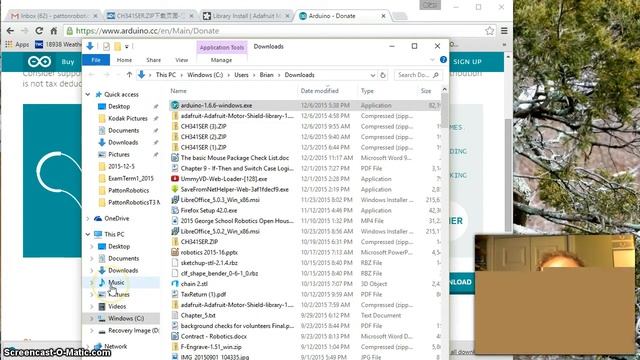Open the View ribbon tab
Screen dimensions: 640x360
pos(182,60)
